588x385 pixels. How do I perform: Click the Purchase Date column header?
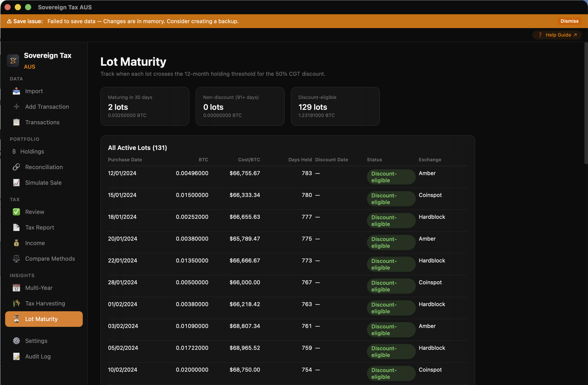[125, 160]
